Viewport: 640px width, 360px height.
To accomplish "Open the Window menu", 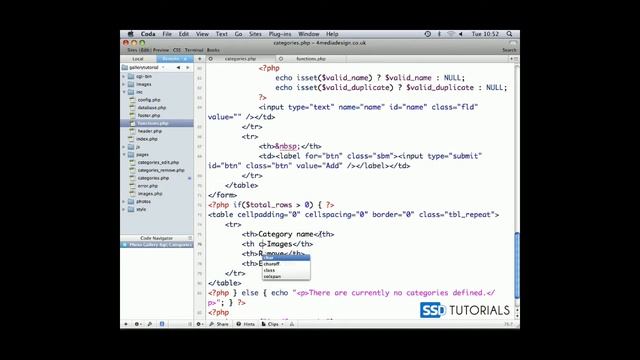I will (x=308, y=34).
